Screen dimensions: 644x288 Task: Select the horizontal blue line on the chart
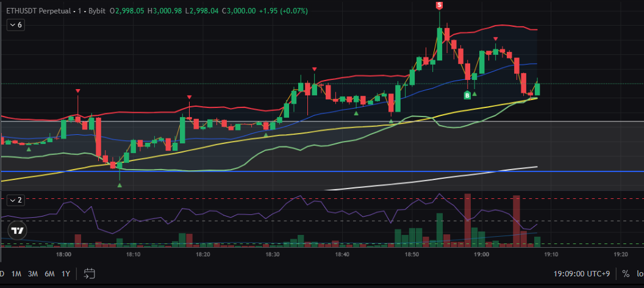305,171
